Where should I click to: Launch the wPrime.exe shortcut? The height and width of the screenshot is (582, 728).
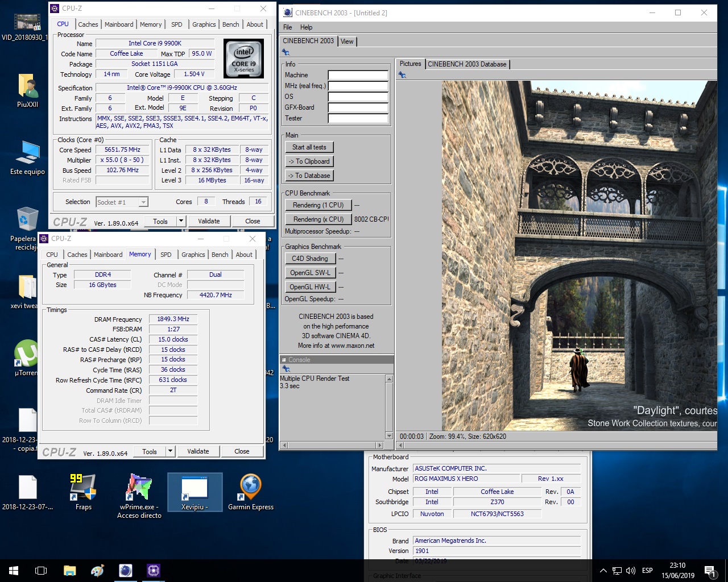tap(140, 496)
